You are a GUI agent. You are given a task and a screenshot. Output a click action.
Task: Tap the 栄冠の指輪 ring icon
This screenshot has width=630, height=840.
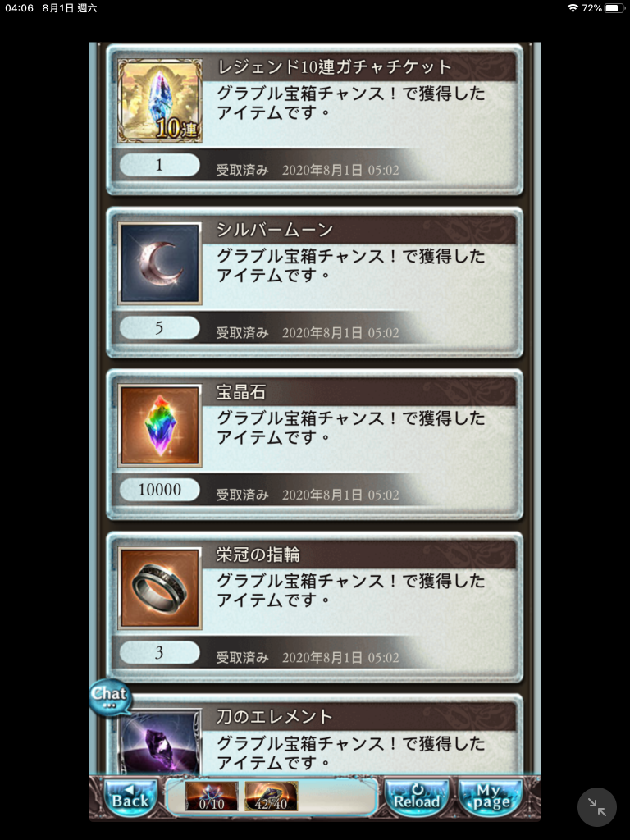tap(160, 588)
